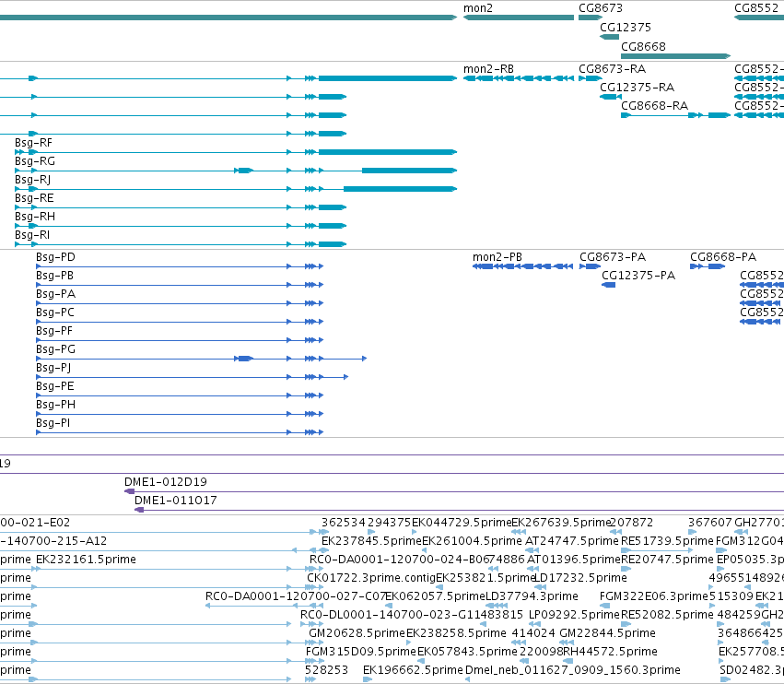Viewport: 784px width, 684px height.
Task: Select EST Dmel_neb_011627_0909_1560.3prime
Action: [x=572, y=670]
